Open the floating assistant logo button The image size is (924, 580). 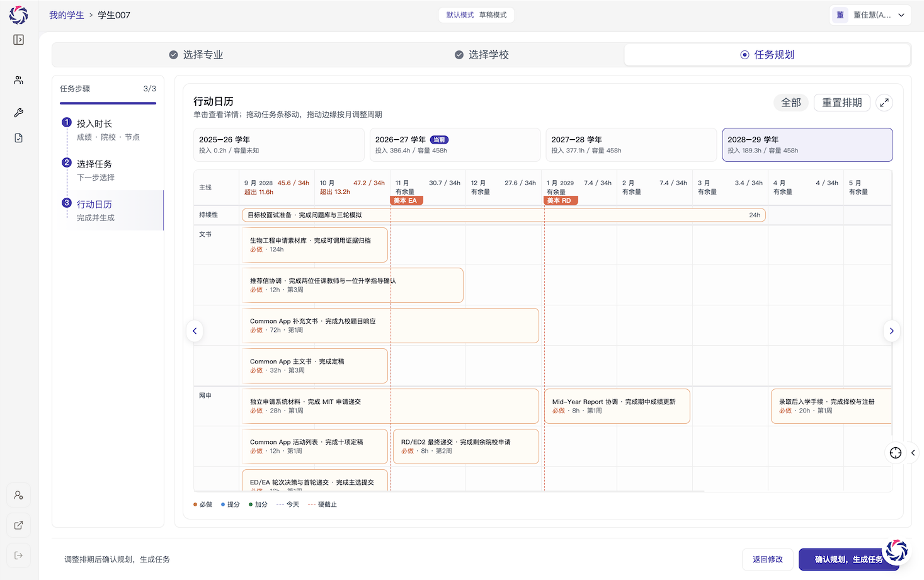click(897, 551)
